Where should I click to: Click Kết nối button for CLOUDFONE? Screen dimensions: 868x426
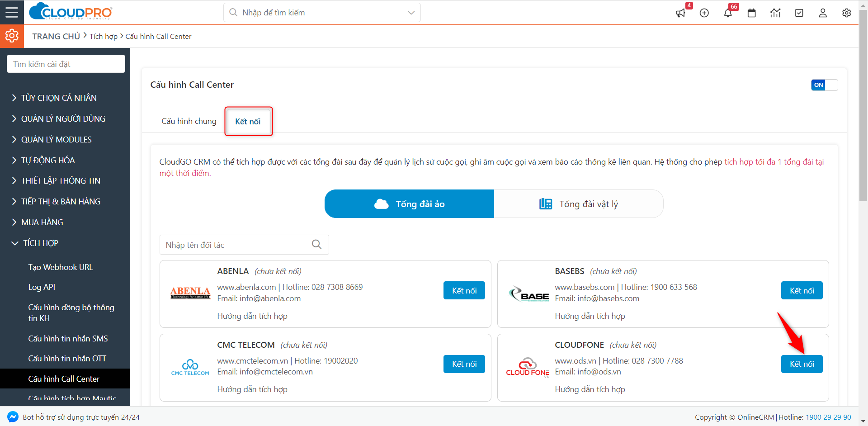point(802,364)
